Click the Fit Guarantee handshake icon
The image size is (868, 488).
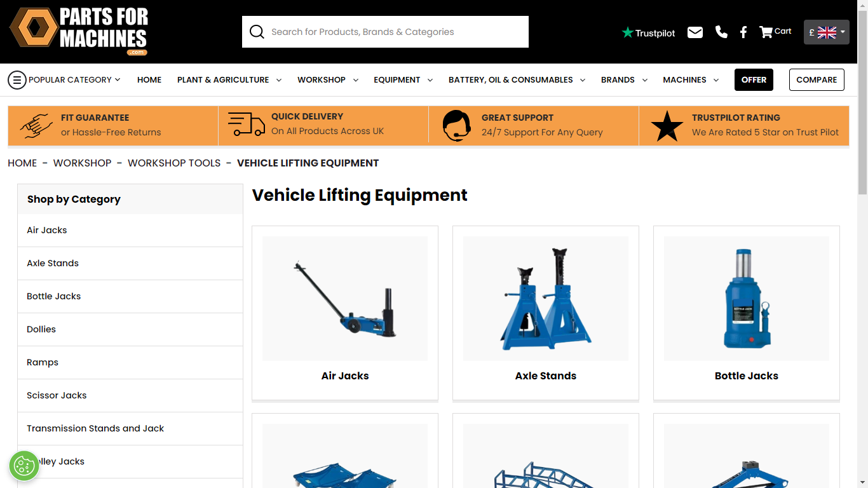point(36,125)
